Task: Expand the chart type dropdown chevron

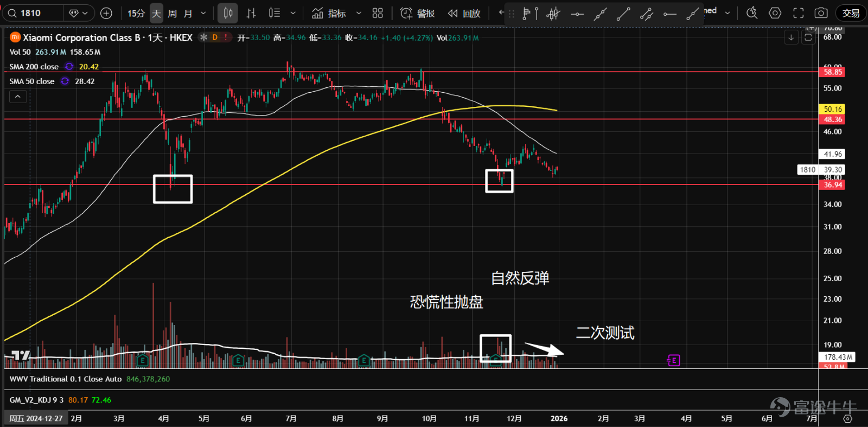Action: point(293,13)
